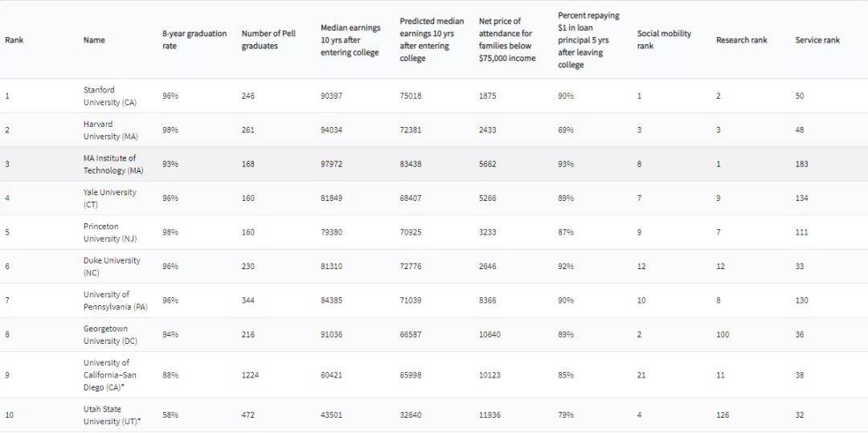Click MA Institute of Technology row name
This screenshot has height=433, width=868.
(x=113, y=164)
